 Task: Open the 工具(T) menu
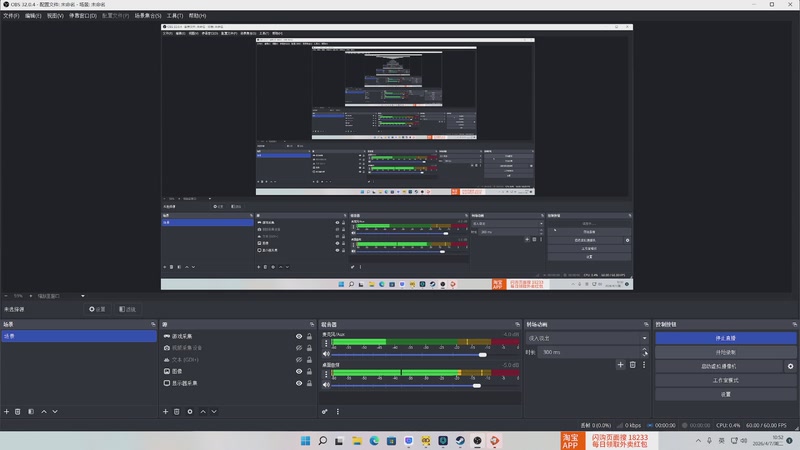(175, 16)
